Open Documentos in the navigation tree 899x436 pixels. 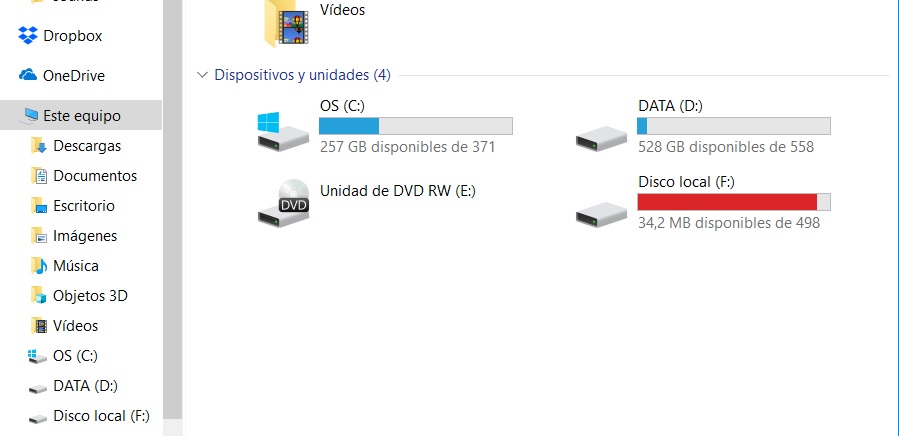coord(95,176)
